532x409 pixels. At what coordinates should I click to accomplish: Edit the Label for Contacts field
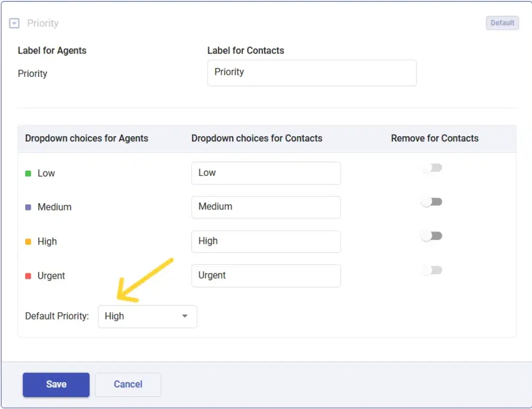tap(312, 73)
